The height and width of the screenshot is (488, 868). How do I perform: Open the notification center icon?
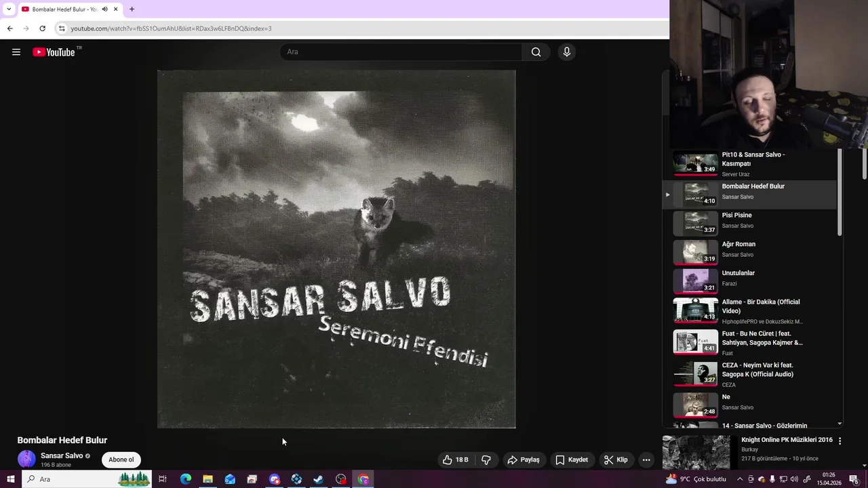(854, 479)
